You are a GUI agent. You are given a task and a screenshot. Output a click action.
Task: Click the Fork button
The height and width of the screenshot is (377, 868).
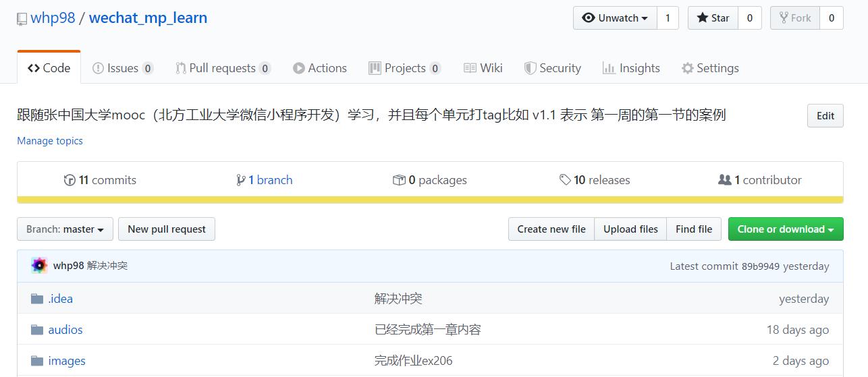794,18
